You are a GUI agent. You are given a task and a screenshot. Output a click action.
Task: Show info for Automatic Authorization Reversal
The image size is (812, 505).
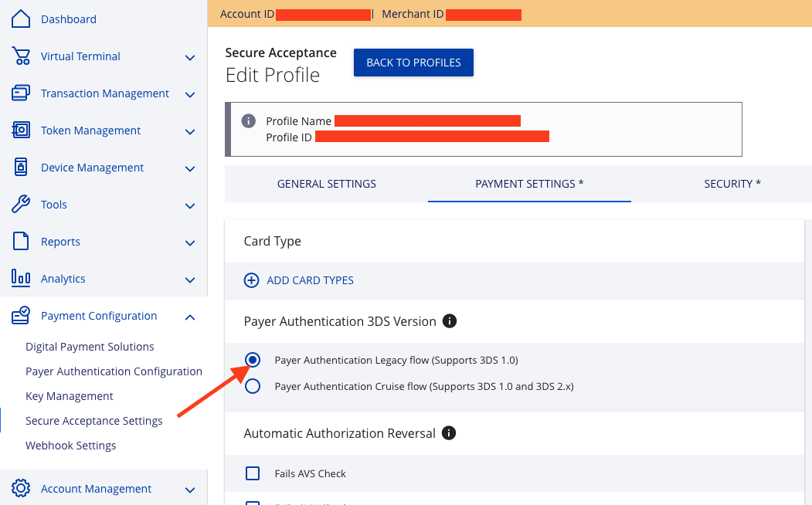coord(449,433)
